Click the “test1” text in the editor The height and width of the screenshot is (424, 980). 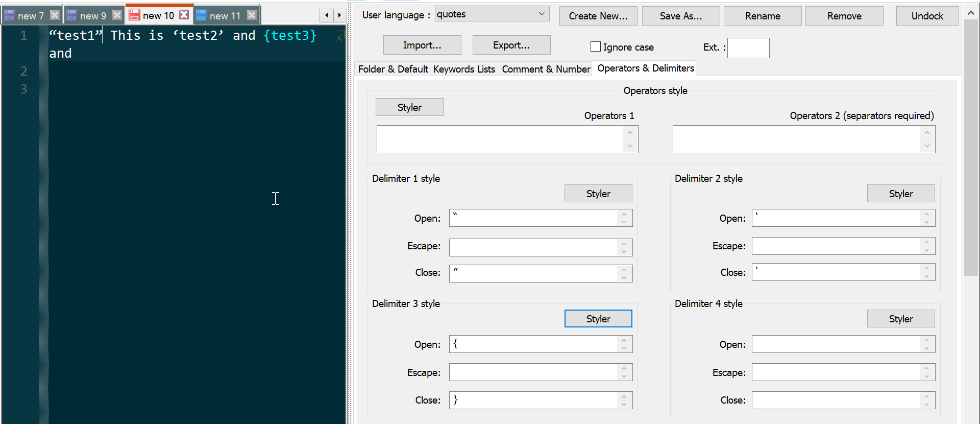pyautogui.click(x=76, y=35)
